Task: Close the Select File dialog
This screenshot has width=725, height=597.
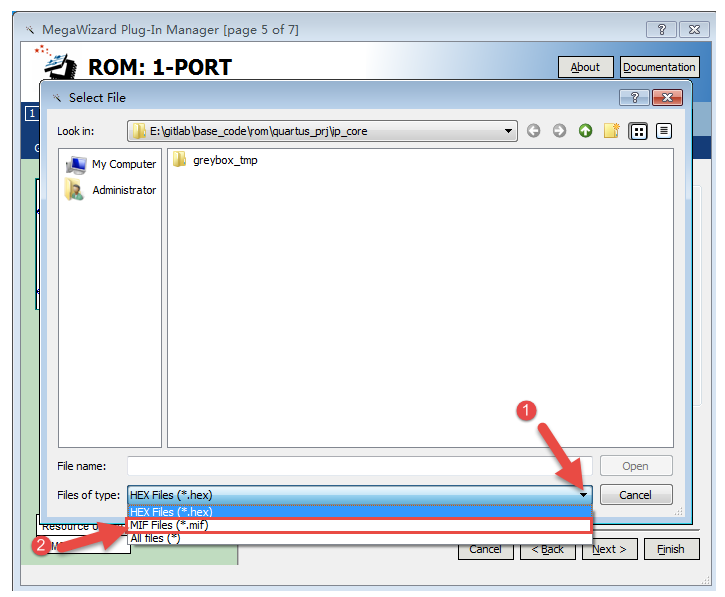Action: click(667, 98)
